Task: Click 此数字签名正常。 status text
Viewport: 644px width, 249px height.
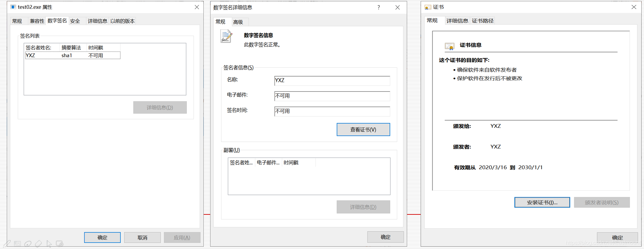Action: click(x=262, y=45)
